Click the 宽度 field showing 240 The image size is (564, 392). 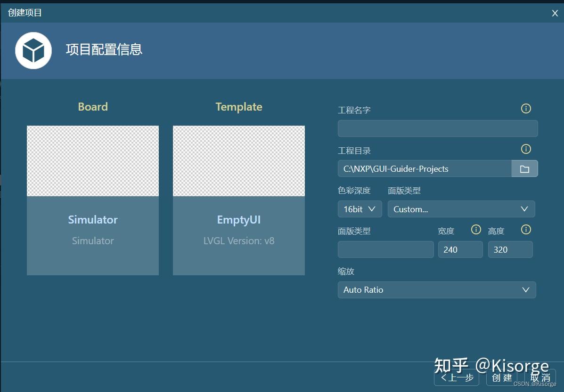pos(460,249)
